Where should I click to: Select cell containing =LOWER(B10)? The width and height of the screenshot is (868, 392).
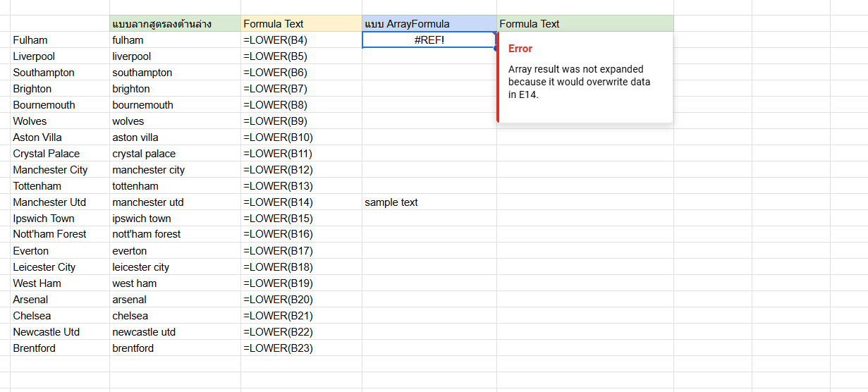(x=301, y=137)
